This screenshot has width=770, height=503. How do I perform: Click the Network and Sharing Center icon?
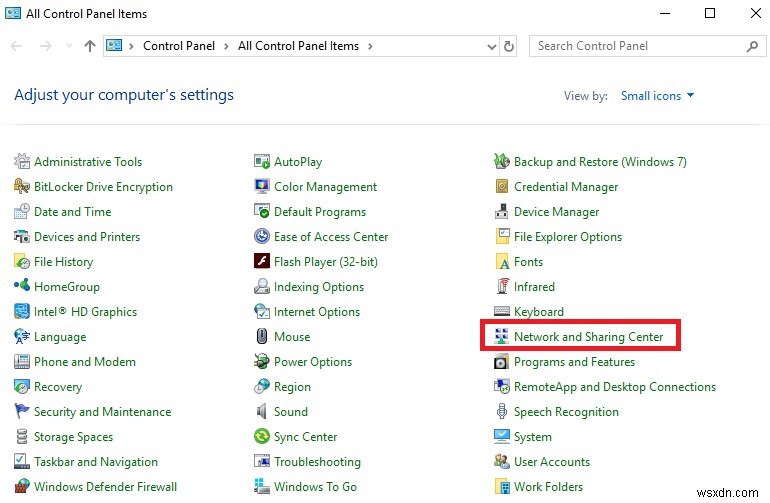(x=502, y=337)
